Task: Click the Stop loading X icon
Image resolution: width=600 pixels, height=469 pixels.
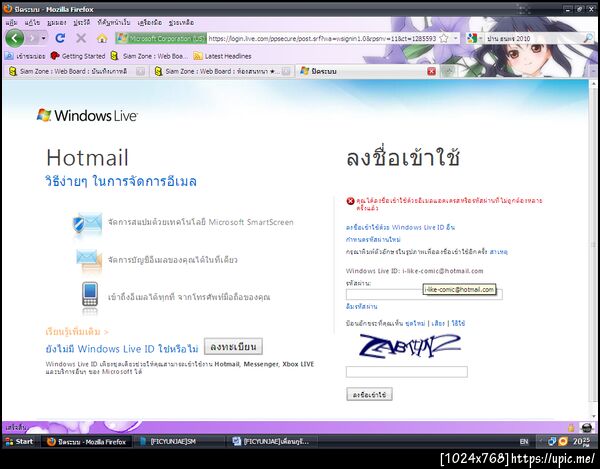Action: point(81,38)
